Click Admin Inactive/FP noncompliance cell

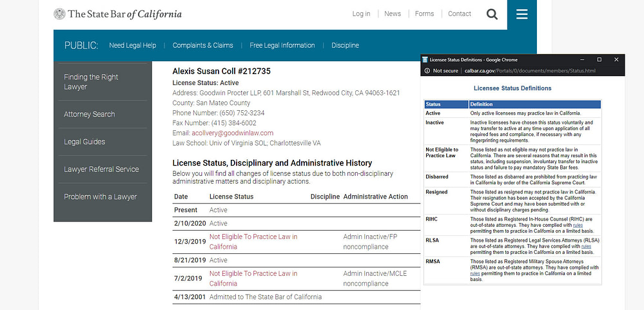[370, 242]
